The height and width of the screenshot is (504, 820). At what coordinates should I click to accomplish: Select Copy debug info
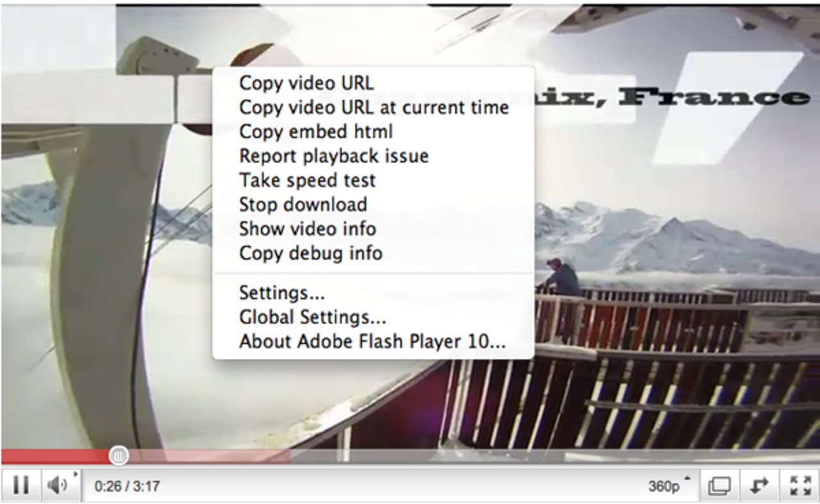tap(311, 254)
